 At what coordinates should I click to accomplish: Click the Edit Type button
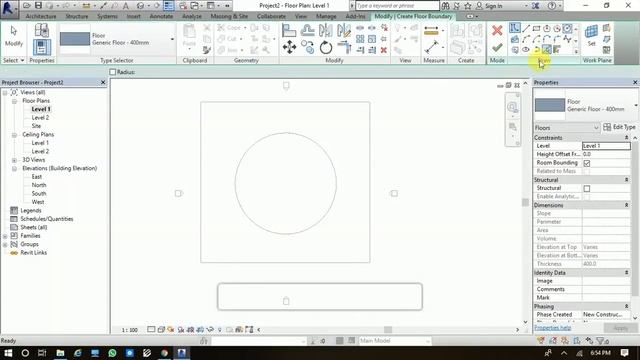619,127
